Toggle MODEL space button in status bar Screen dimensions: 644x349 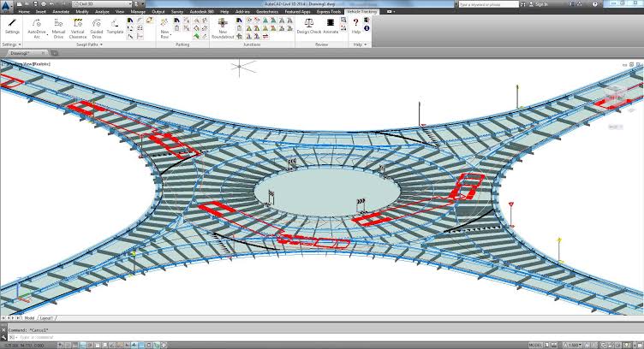click(x=534, y=346)
